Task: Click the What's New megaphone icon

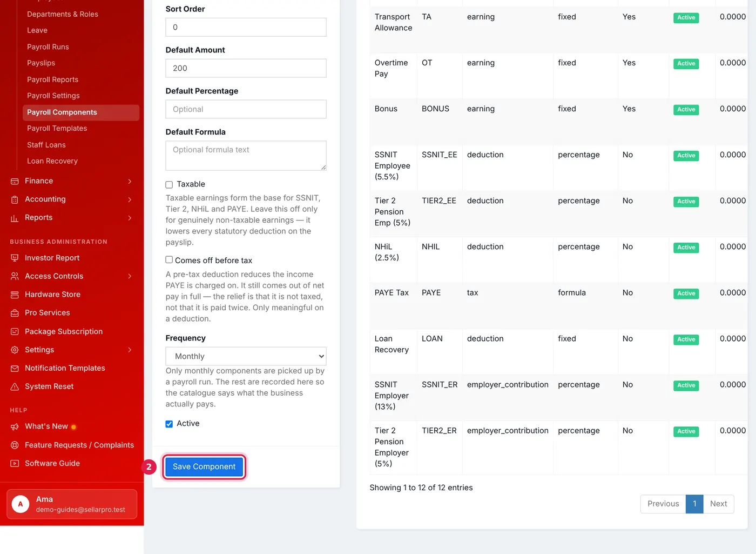Action: coord(15,426)
